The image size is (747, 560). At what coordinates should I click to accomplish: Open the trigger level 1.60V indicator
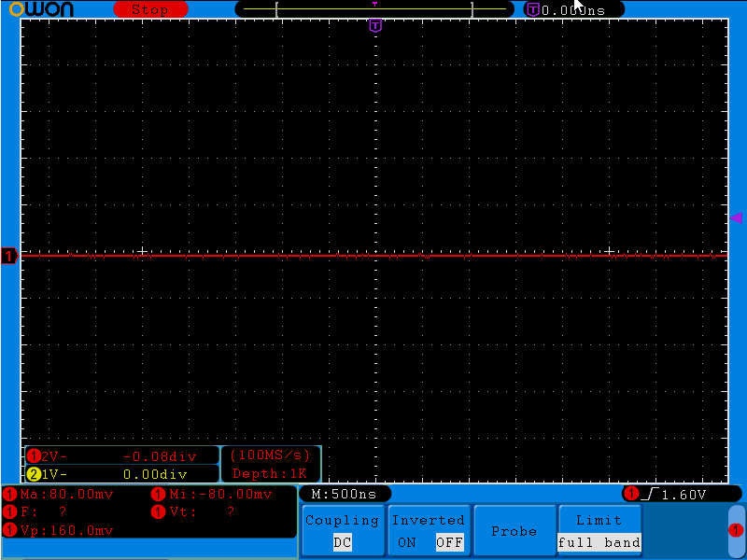[672, 494]
